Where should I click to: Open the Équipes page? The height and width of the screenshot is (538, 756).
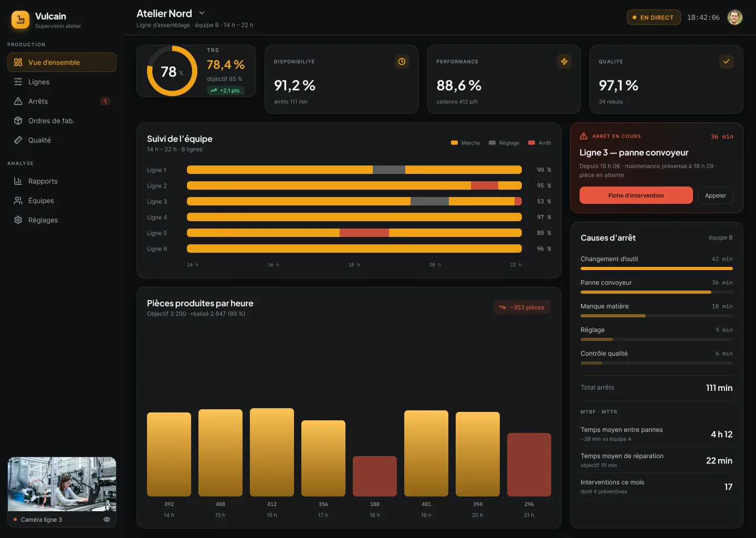click(62, 201)
